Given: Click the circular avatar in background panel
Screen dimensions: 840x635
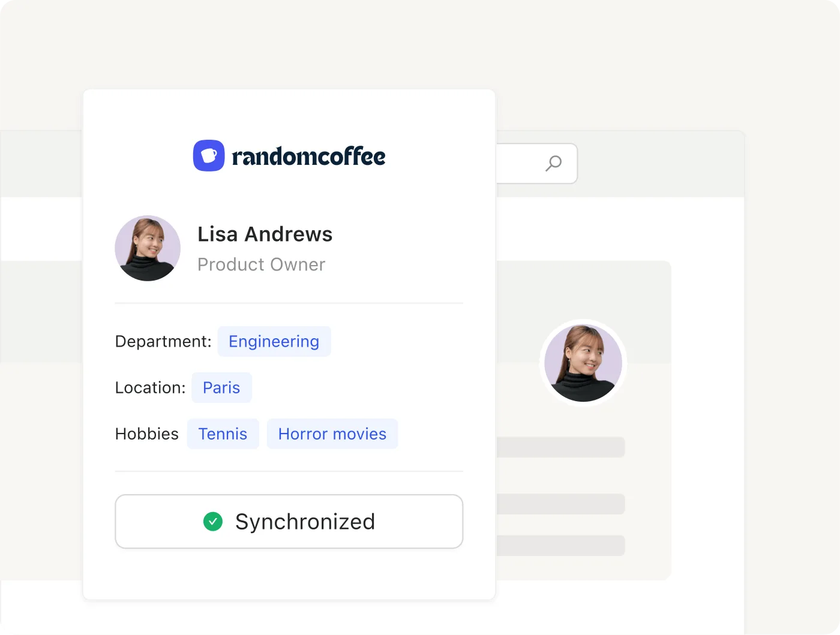Looking at the screenshot, I should point(583,363).
